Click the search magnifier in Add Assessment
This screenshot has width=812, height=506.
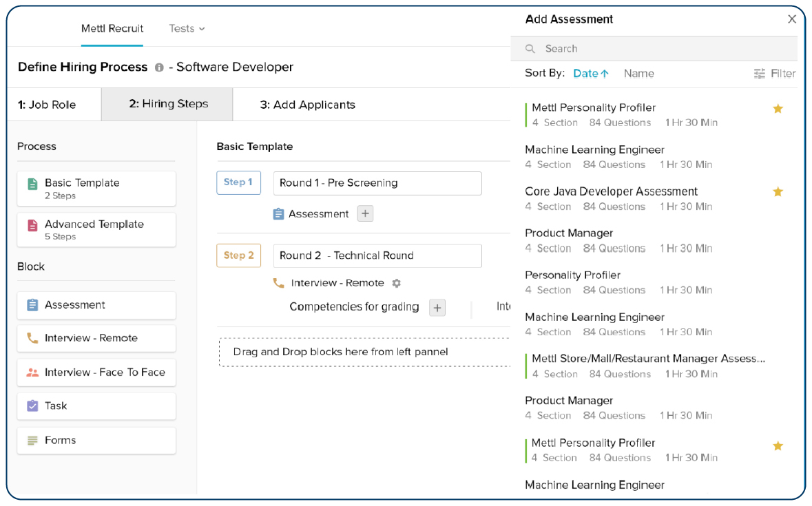530,48
